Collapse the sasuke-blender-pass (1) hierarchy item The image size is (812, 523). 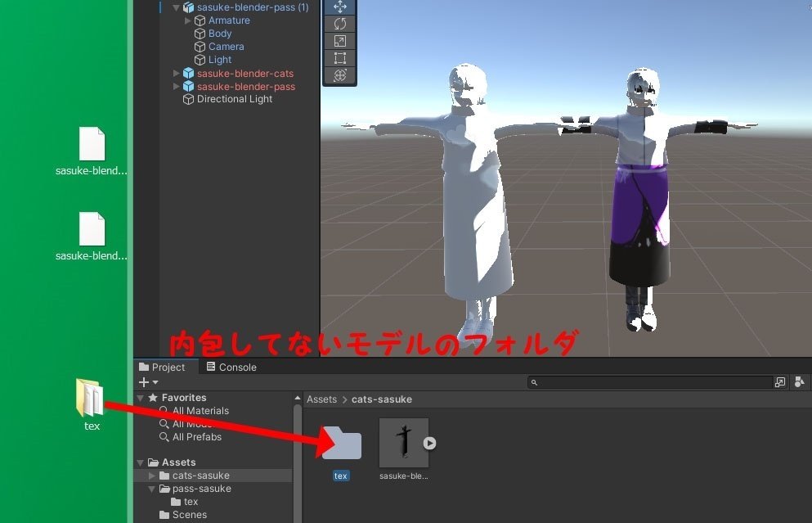pos(176,7)
